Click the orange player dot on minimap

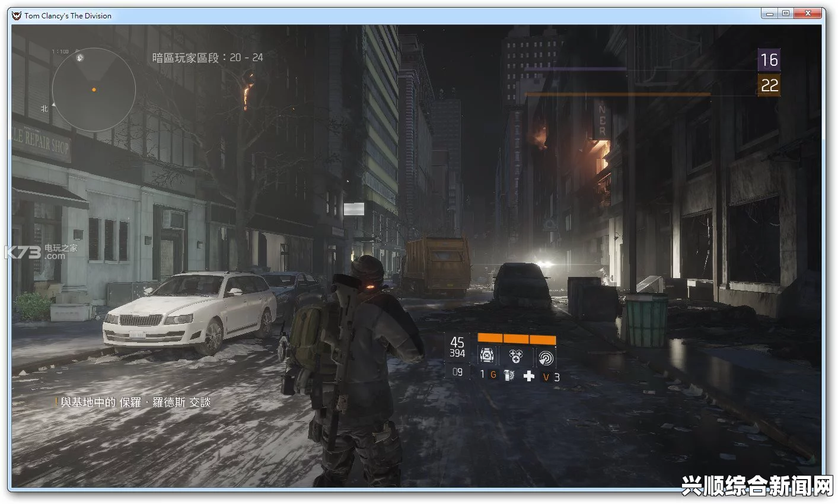(x=94, y=90)
